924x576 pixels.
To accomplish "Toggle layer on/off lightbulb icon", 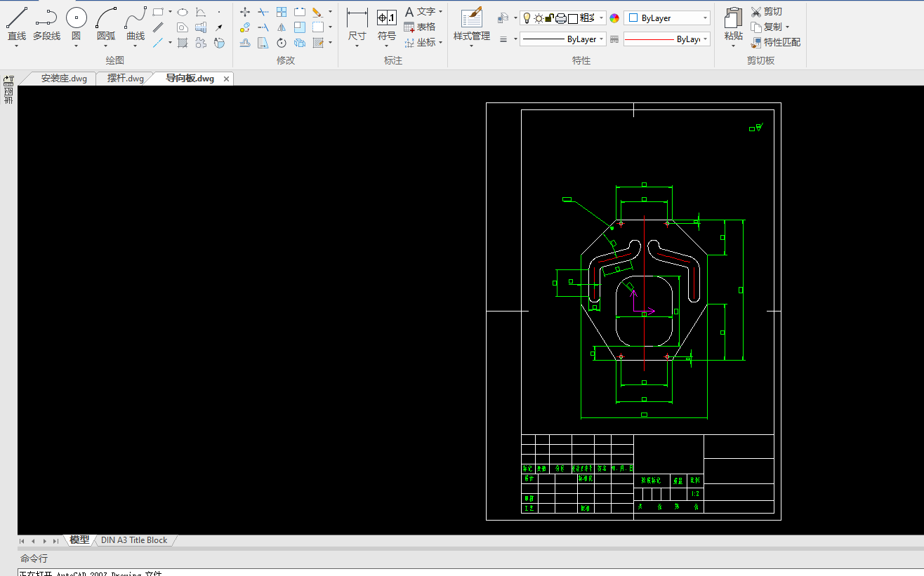I will point(527,18).
